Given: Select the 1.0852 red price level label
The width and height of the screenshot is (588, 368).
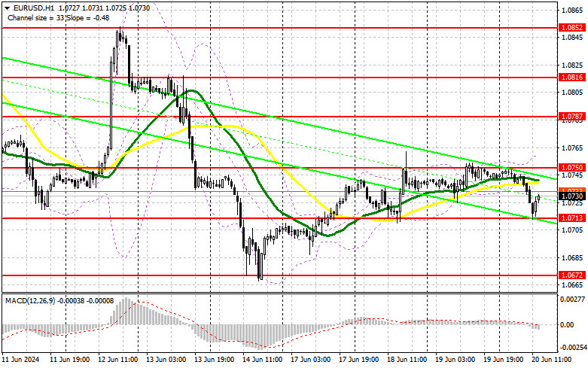Looking at the screenshot, I should tap(572, 27).
